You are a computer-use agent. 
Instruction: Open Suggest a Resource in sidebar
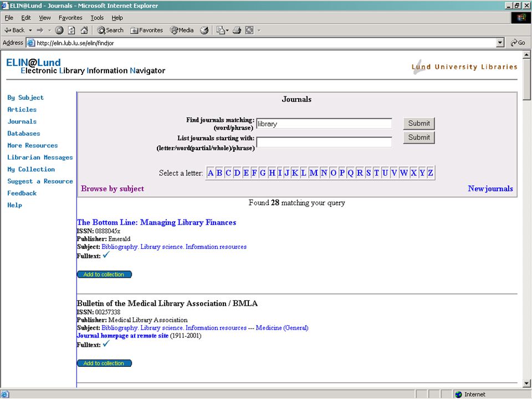point(40,181)
